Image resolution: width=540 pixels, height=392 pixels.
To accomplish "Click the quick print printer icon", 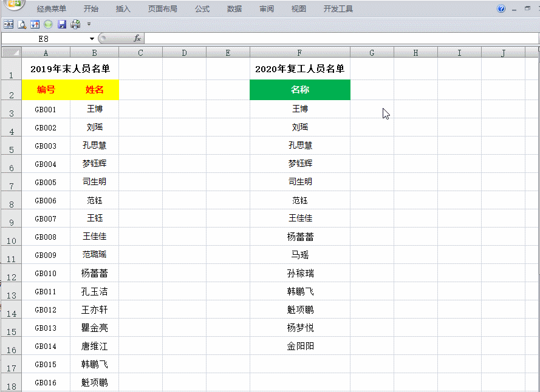I will [x=75, y=24].
